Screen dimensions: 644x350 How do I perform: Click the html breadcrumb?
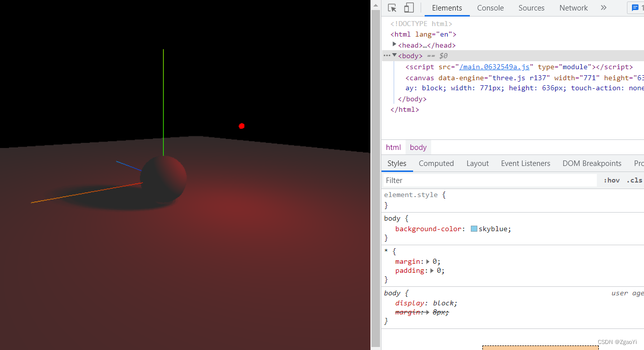tap(394, 147)
